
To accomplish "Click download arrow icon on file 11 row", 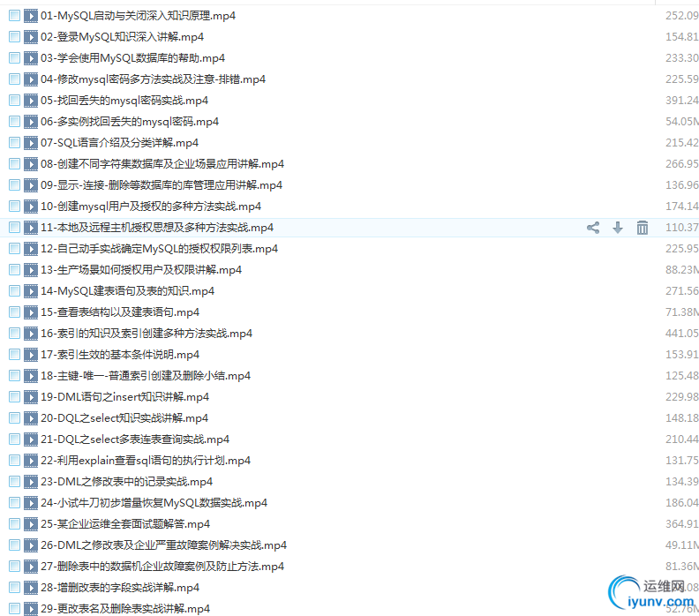I will tap(618, 228).
